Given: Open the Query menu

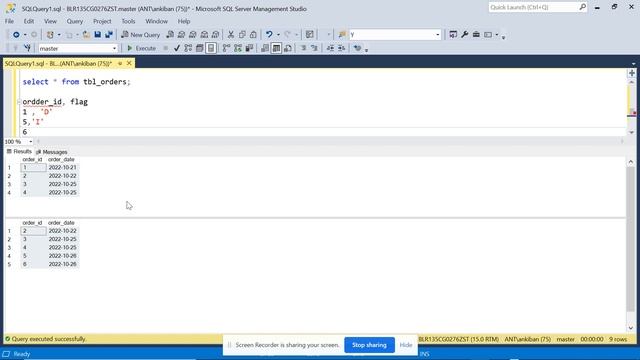Looking at the screenshot, I should (75, 21).
